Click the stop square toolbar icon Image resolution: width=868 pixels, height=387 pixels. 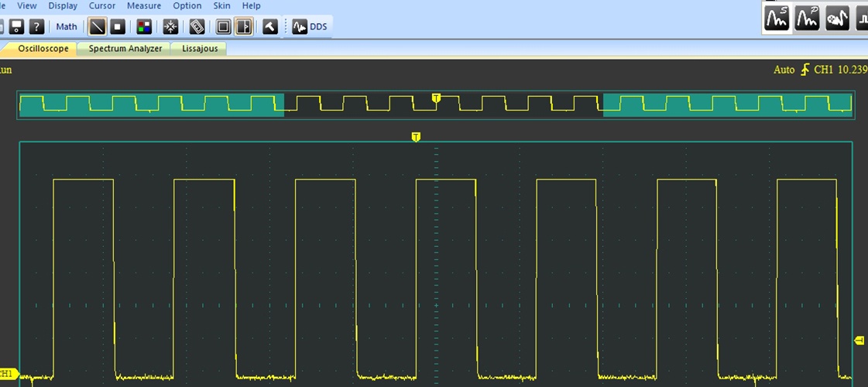click(117, 26)
